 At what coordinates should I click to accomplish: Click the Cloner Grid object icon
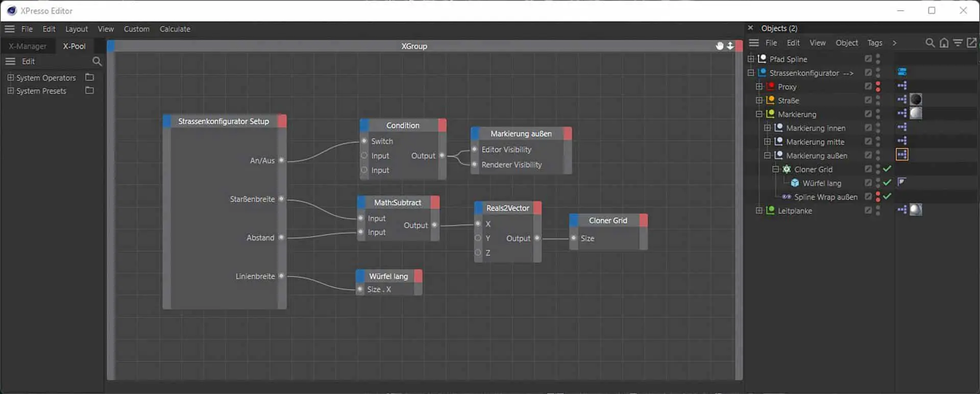click(x=787, y=169)
